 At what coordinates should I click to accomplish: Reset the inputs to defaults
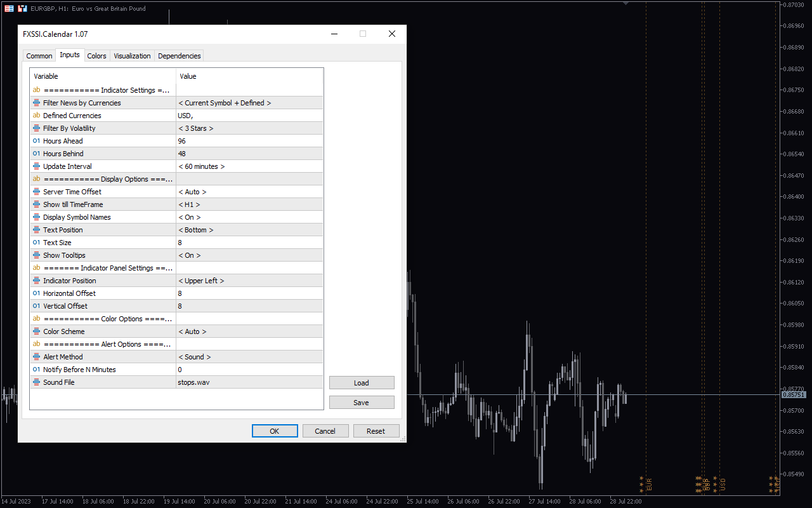tap(376, 431)
